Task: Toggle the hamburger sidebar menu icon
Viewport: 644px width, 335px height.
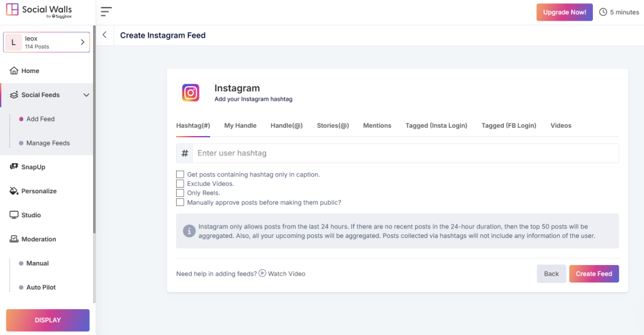Action: pyautogui.click(x=106, y=12)
